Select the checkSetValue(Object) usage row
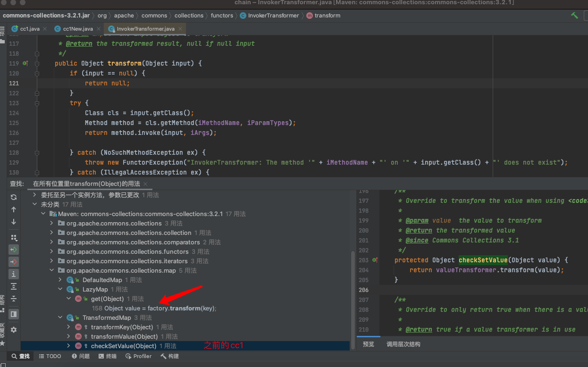This screenshot has height=367, width=588. [x=185, y=346]
